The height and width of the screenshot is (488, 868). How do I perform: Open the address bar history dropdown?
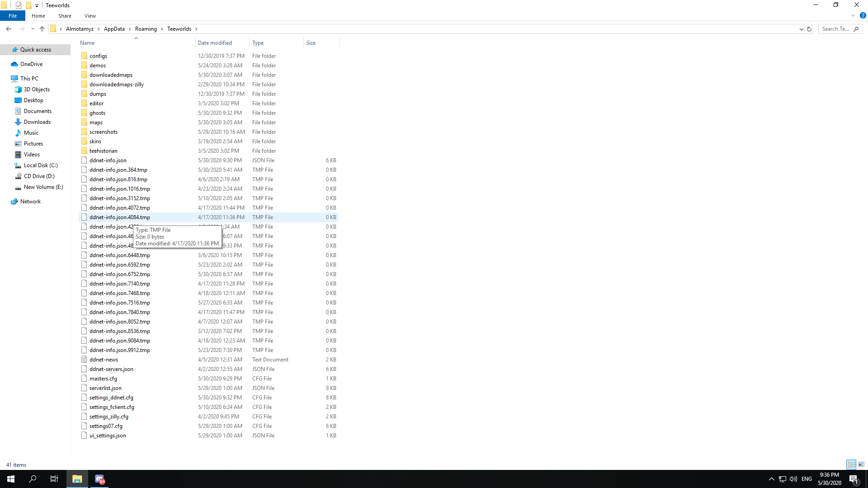tap(801, 29)
